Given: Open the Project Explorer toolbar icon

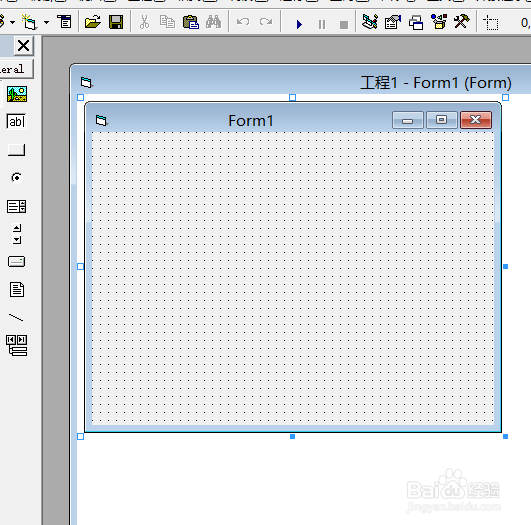Looking at the screenshot, I should pyautogui.click(x=370, y=22).
